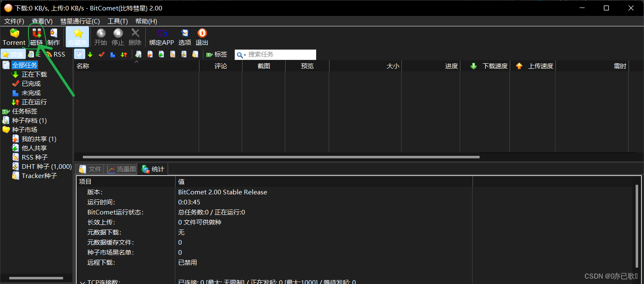The image size is (644, 284).
Task: Open the 彗星通行证(C) menu
Action: pyautogui.click(x=80, y=21)
